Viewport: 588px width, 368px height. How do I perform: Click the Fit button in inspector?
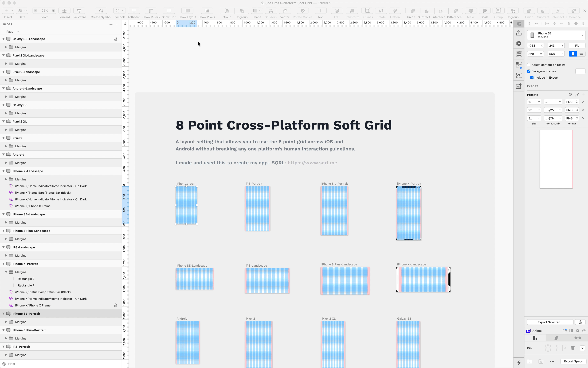(577, 46)
